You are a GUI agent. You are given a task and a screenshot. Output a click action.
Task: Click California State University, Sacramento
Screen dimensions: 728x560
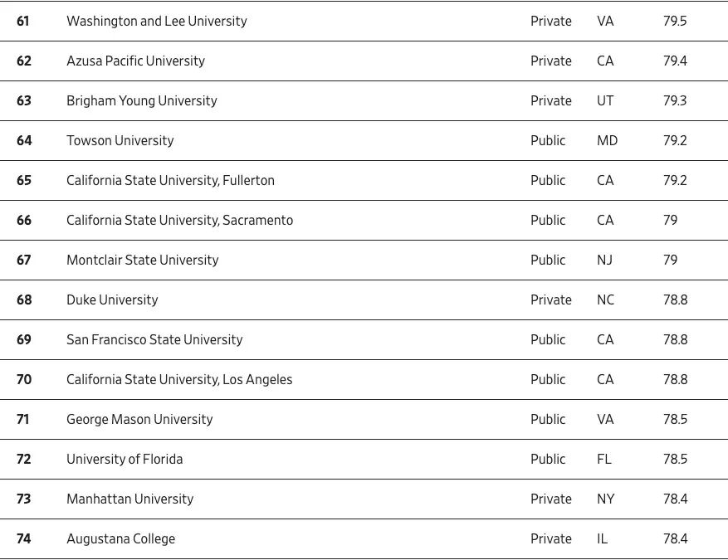pyautogui.click(x=179, y=221)
